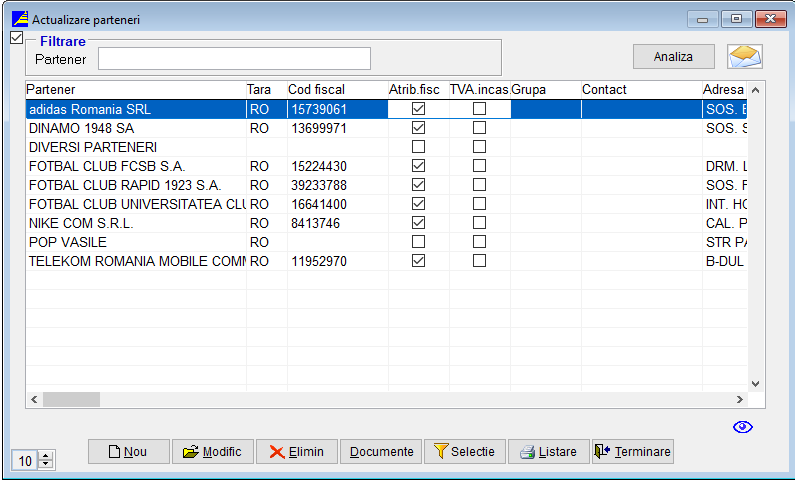
Task: Increase the value of the 10 spinner
Action: 46,456
